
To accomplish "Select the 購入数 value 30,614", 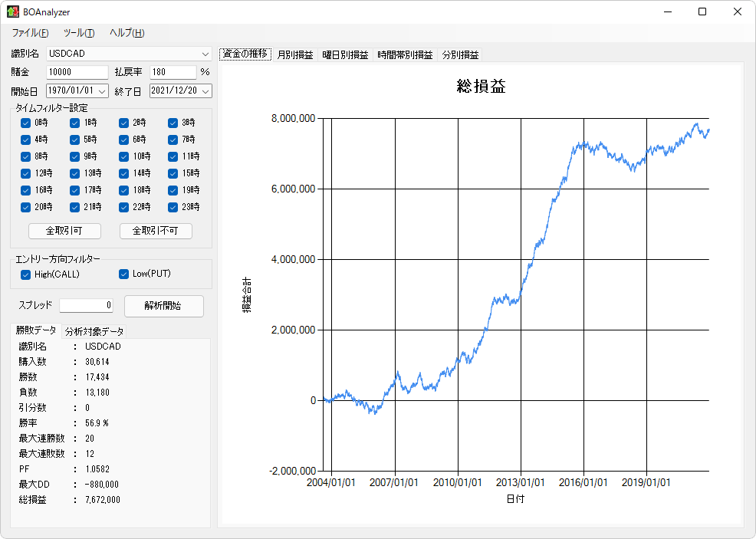I will coord(97,362).
